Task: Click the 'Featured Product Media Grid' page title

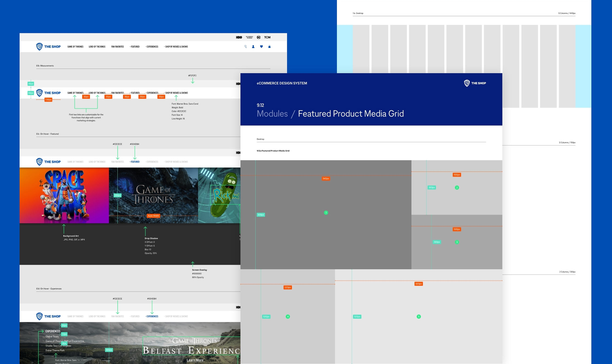Action: [x=351, y=114]
